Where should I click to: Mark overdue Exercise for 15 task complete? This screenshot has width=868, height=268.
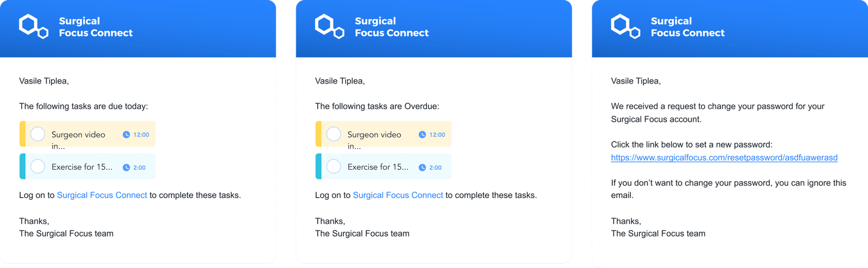point(334,166)
